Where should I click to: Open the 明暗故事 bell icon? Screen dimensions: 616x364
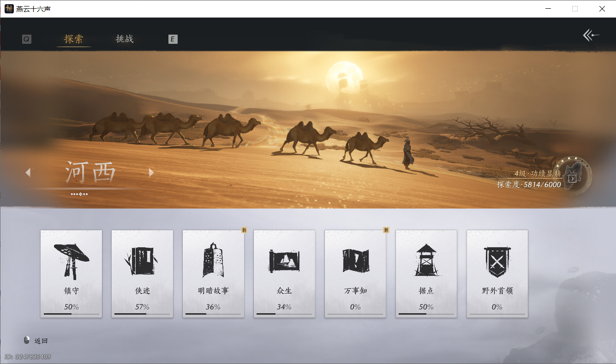pyautogui.click(x=213, y=260)
